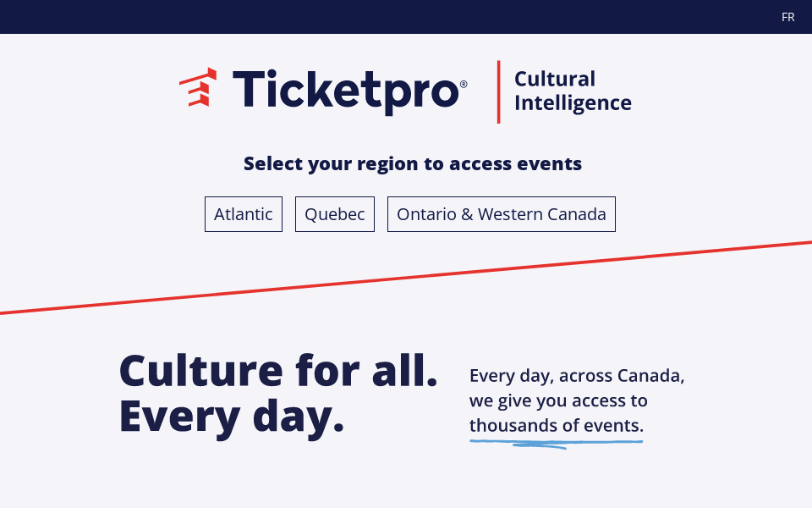The width and height of the screenshot is (812, 508).
Task: Click the Every day tagline text
Action: tap(230, 416)
